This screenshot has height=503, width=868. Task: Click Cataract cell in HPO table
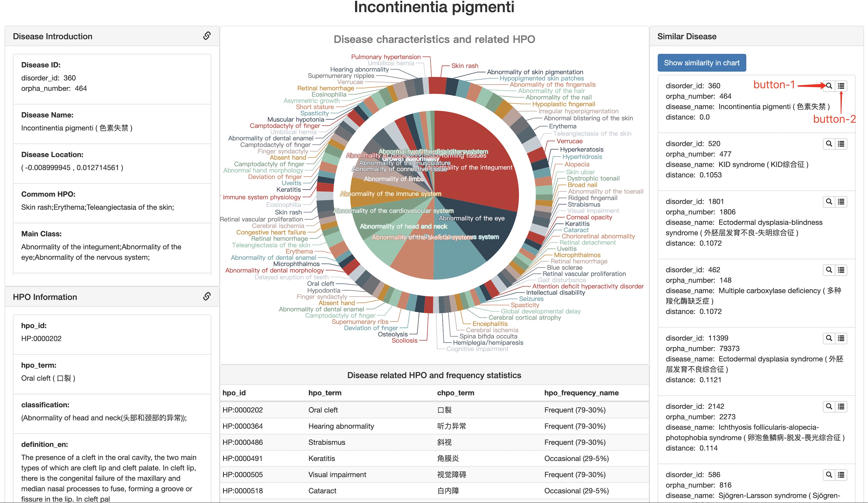tap(322, 491)
